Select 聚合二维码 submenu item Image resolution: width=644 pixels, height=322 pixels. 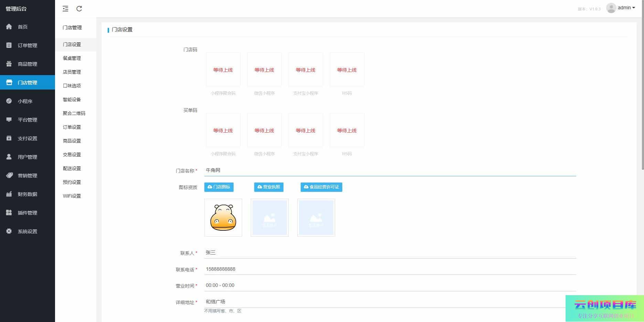point(74,113)
